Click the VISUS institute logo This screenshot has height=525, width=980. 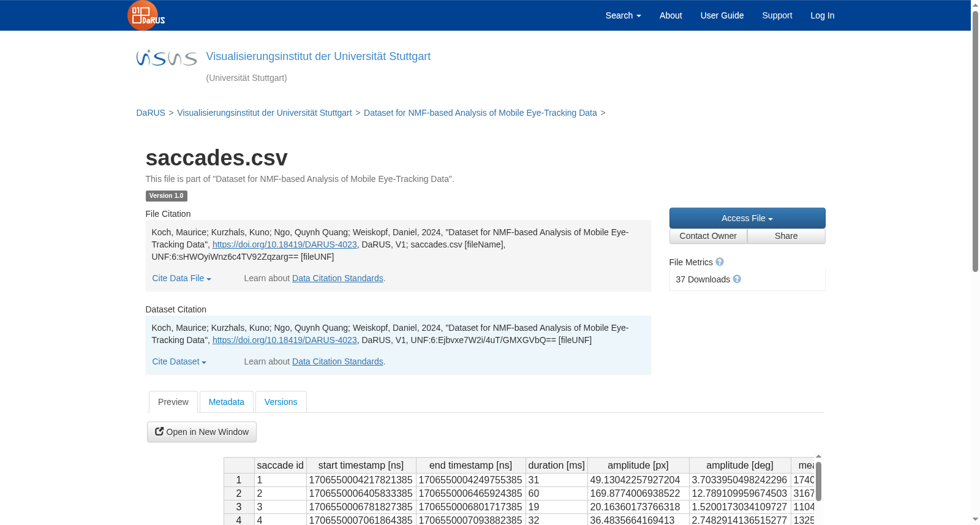coord(167,58)
